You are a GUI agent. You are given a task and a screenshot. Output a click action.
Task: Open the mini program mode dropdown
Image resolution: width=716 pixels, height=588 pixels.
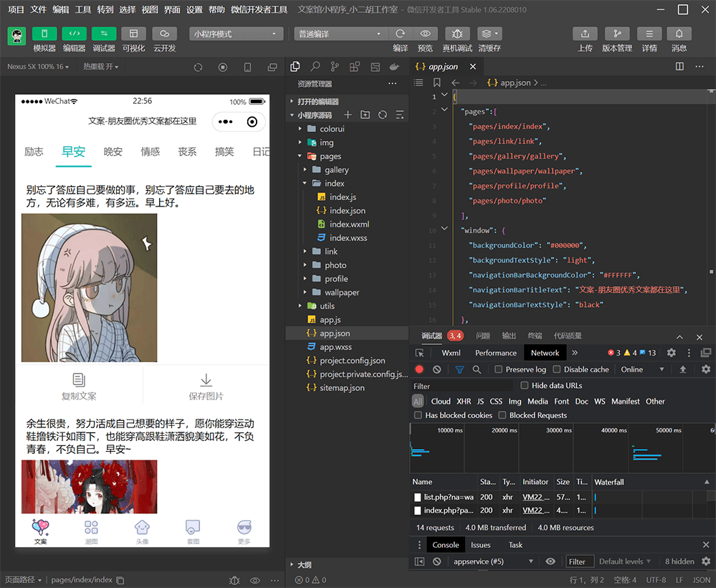236,34
